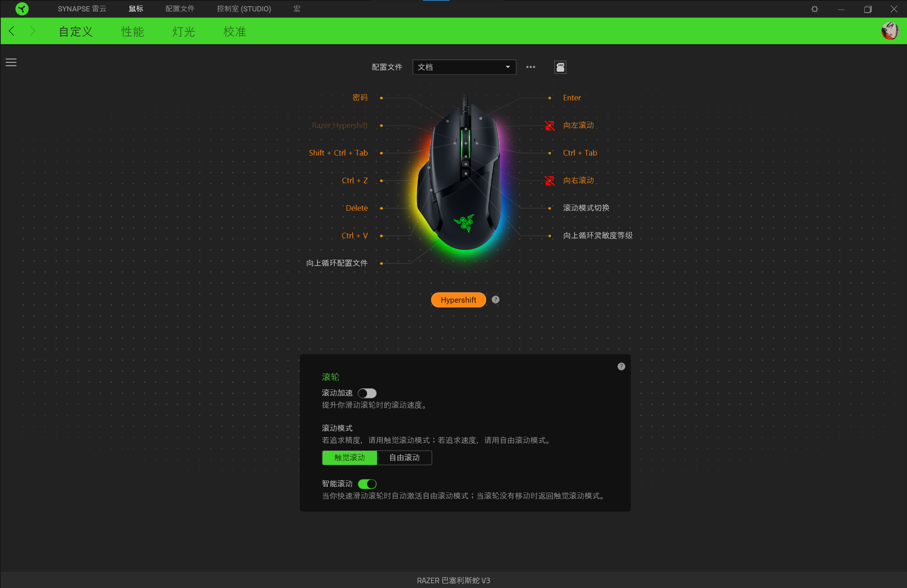This screenshot has height=588, width=907.
Task: Click the 滚轮 section heading
Action: point(330,377)
